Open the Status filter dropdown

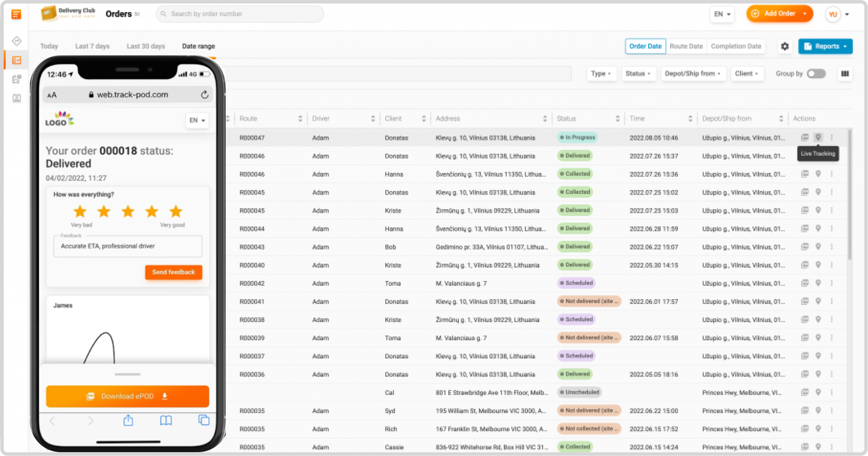(638, 74)
